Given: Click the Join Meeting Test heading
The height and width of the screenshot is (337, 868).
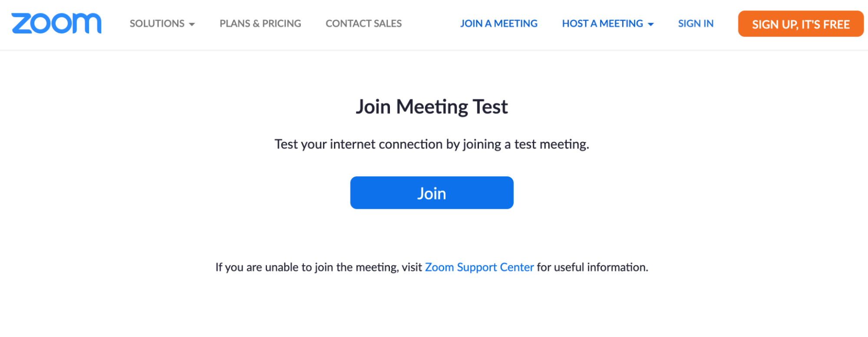Looking at the screenshot, I should click(x=432, y=107).
